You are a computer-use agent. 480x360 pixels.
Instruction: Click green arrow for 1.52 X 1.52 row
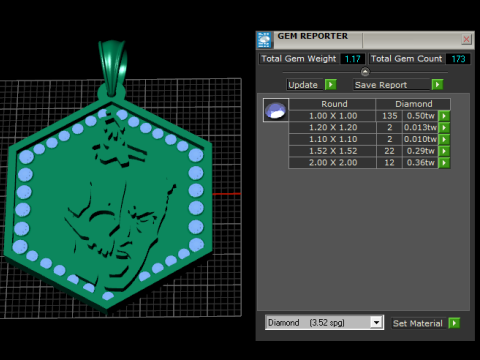444,151
